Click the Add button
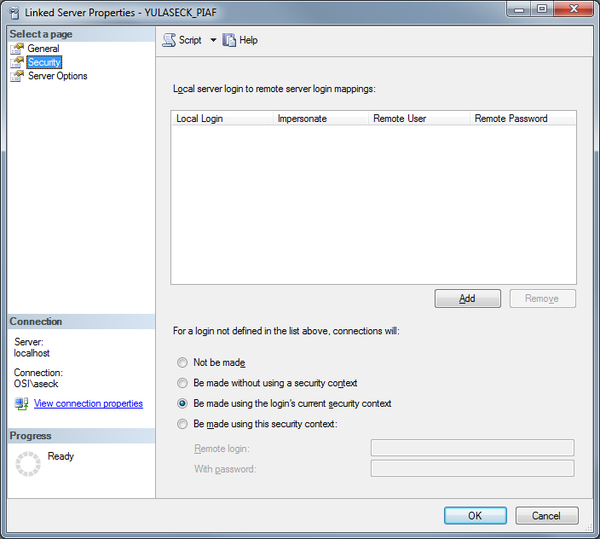 [x=467, y=298]
